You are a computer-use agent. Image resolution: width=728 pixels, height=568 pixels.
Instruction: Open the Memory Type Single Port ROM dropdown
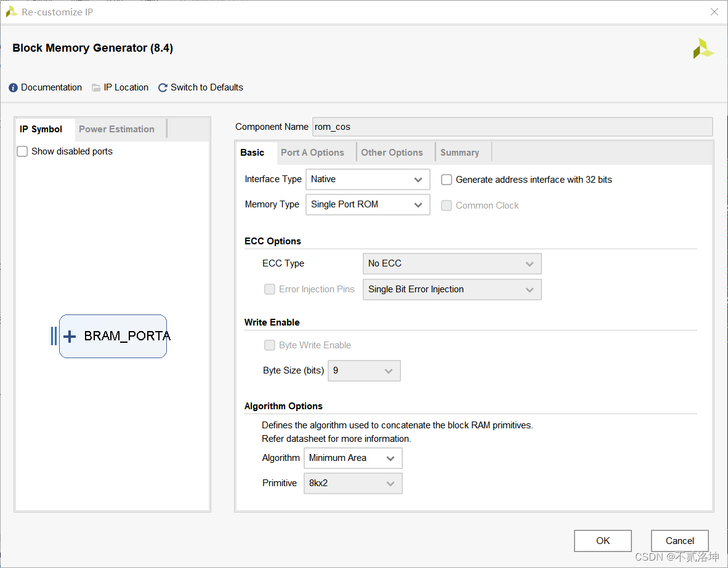[368, 205]
